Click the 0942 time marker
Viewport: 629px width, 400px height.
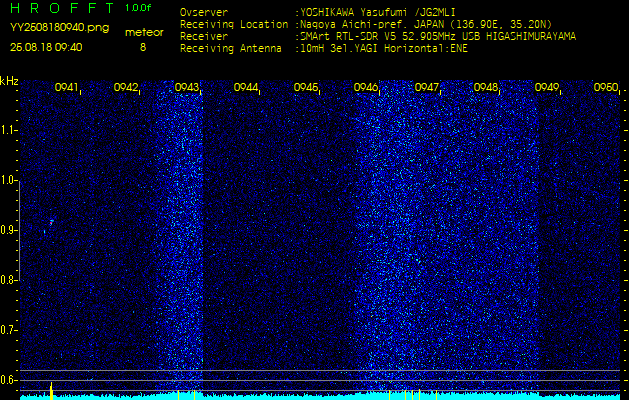[x=126, y=87]
